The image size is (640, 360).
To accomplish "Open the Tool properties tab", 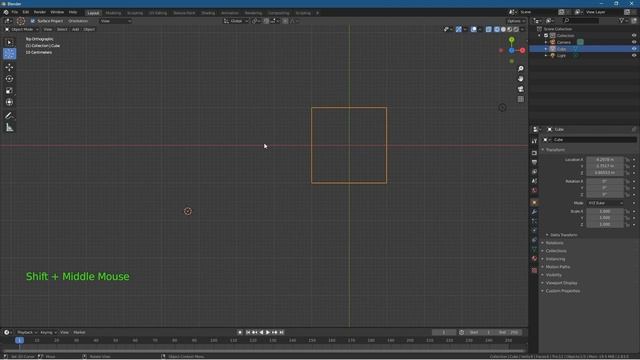I will click(x=534, y=141).
